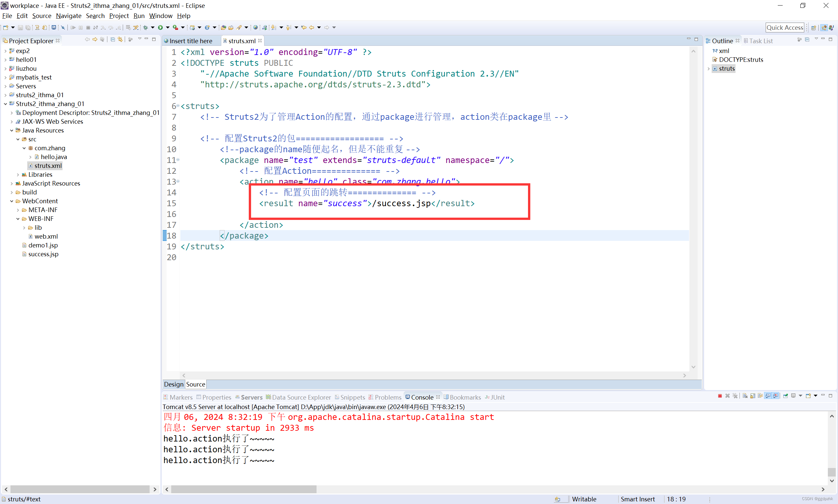This screenshot has height=504, width=838.
Task: Go to Last Edit Location icon
Action: pyautogui.click(x=304, y=27)
